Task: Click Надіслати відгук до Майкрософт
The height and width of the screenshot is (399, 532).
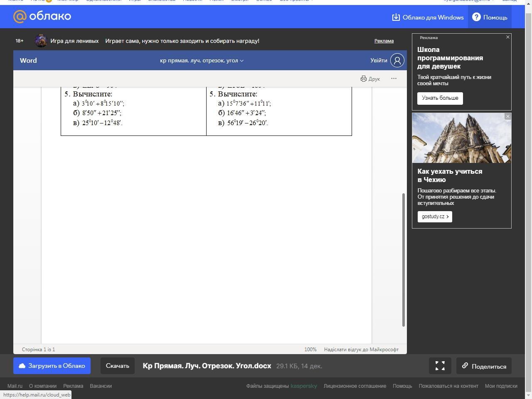Action: (x=361, y=350)
